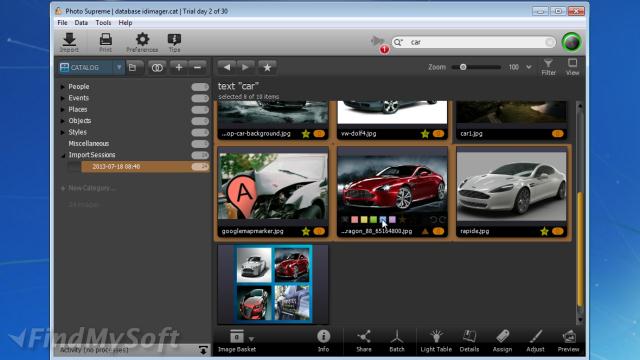Click the red notification badge near search
Screen dimensions: 640x360
point(384,49)
